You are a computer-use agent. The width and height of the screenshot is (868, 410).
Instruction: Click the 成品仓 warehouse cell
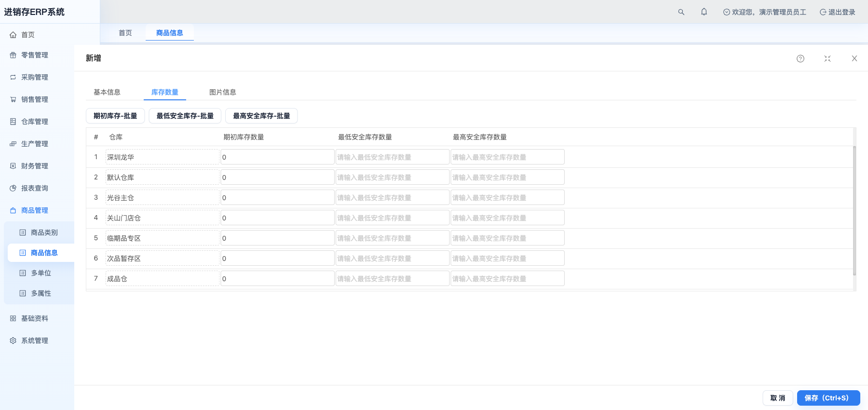pyautogui.click(x=163, y=279)
